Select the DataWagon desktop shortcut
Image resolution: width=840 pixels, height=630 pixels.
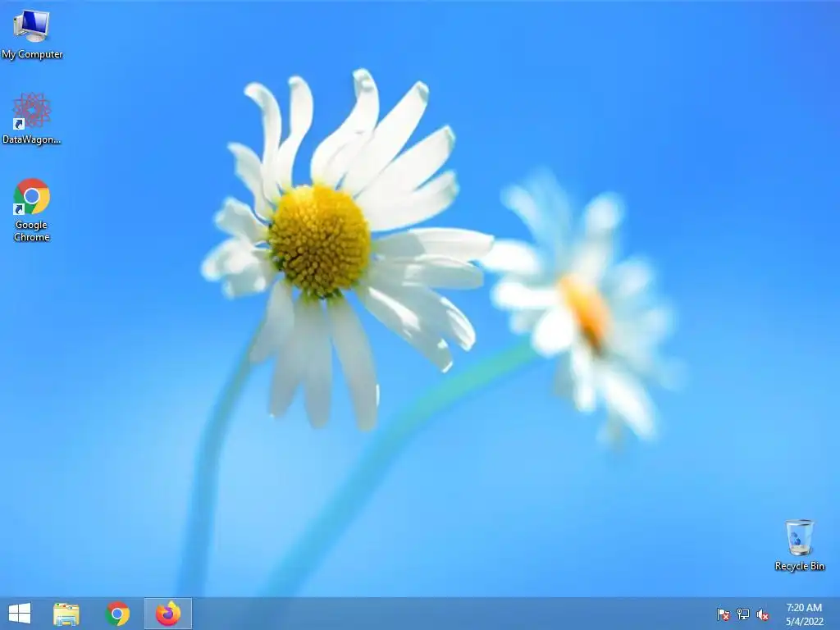point(32,118)
